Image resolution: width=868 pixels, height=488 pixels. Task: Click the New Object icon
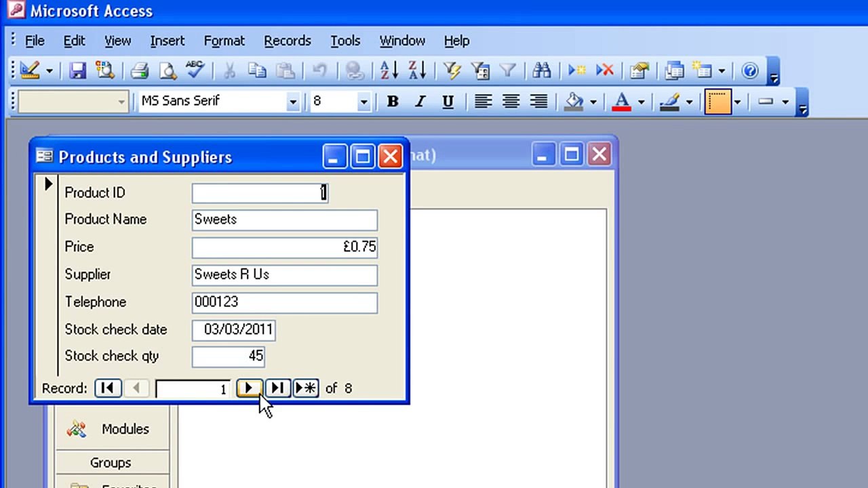pyautogui.click(x=701, y=70)
